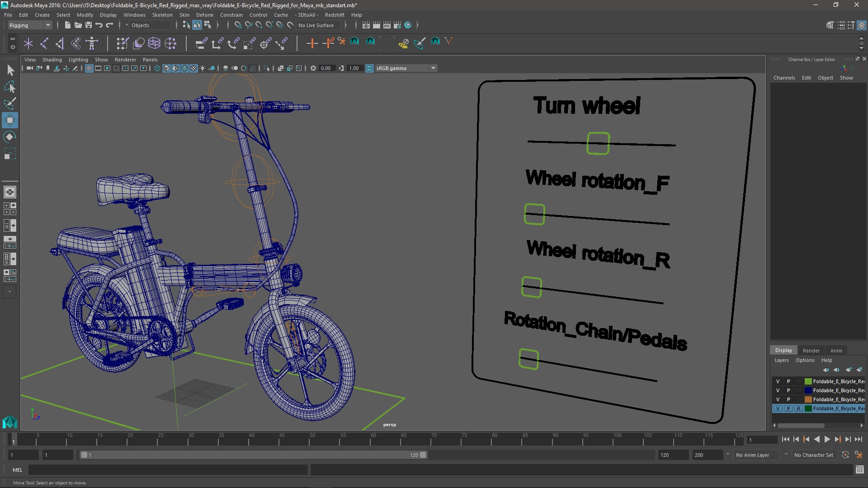Expand shelf tab options gear
This screenshot has width=868, height=488.
pos(13,47)
